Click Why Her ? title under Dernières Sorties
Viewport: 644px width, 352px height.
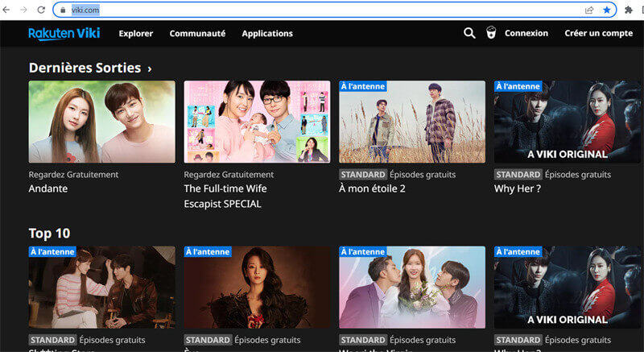click(518, 188)
